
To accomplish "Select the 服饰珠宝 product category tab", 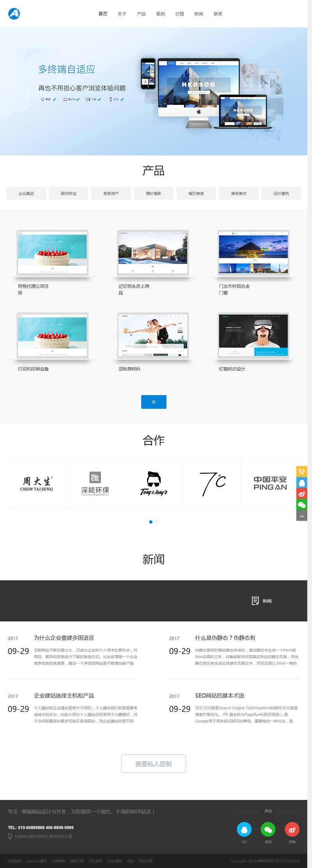I will 69,193.
